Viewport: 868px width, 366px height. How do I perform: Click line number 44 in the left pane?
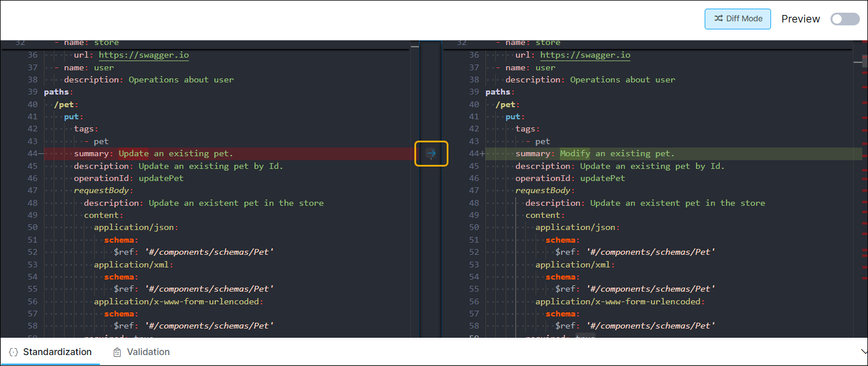click(33, 153)
